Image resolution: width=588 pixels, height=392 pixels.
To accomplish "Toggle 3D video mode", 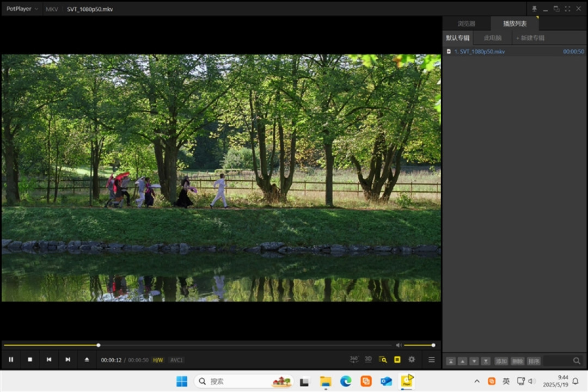I will [368, 359].
